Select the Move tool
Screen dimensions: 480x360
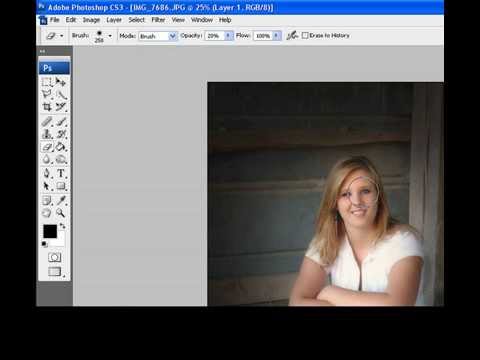(61, 82)
